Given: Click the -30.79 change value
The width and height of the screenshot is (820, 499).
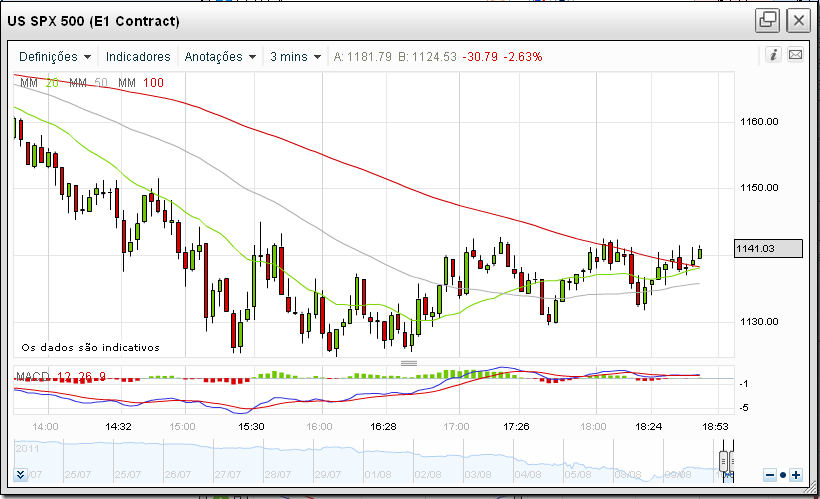Looking at the screenshot, I should (480, 56).
